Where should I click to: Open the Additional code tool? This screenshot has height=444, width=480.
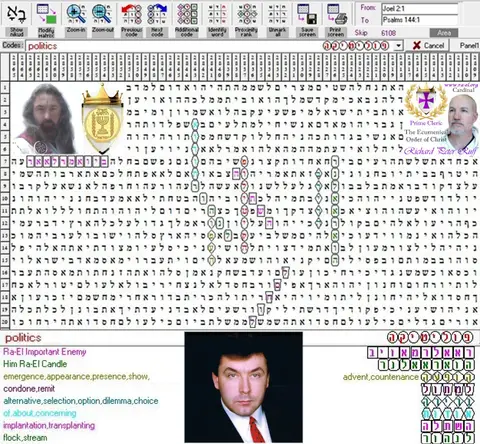point(187,14)
